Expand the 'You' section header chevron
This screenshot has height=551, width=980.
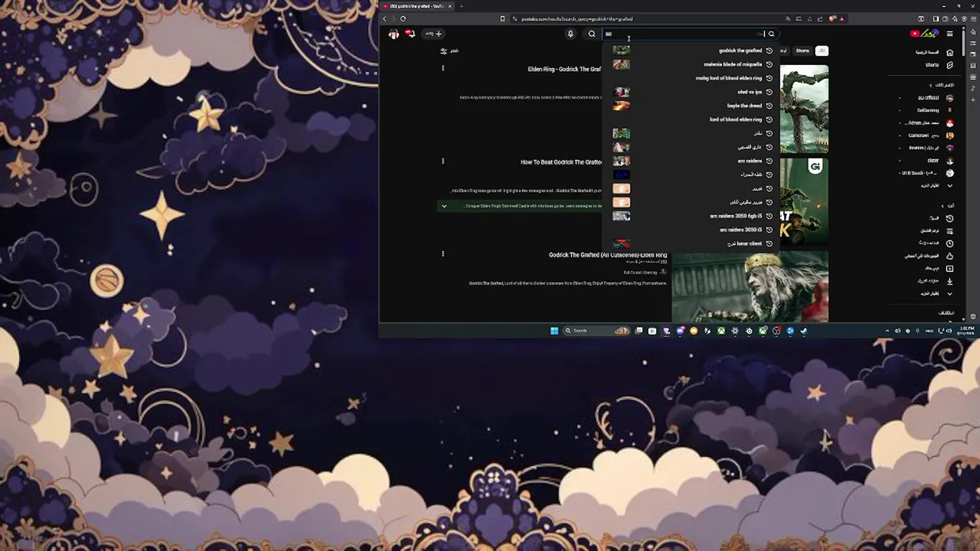942,206
